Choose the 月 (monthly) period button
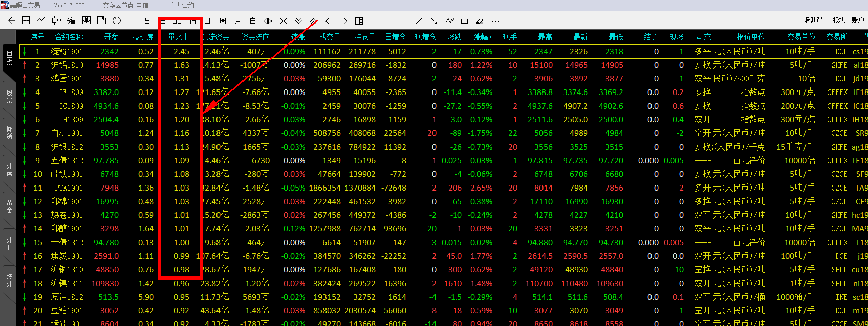This screenshot has height=326, width=868. 238,21
